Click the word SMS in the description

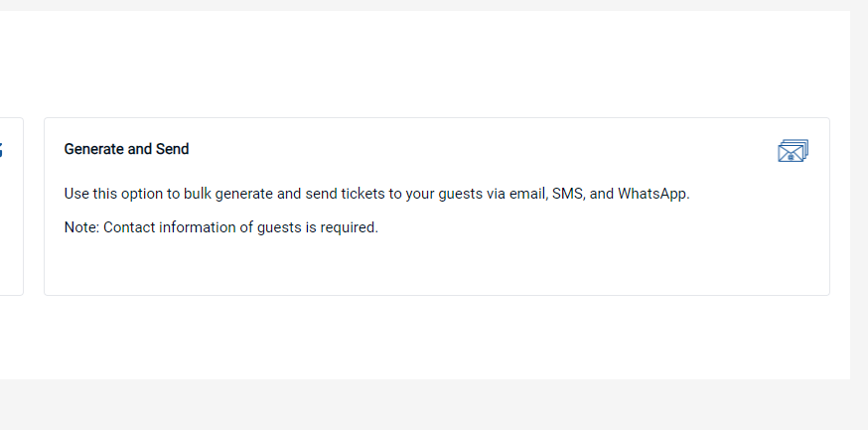[568, 195]
